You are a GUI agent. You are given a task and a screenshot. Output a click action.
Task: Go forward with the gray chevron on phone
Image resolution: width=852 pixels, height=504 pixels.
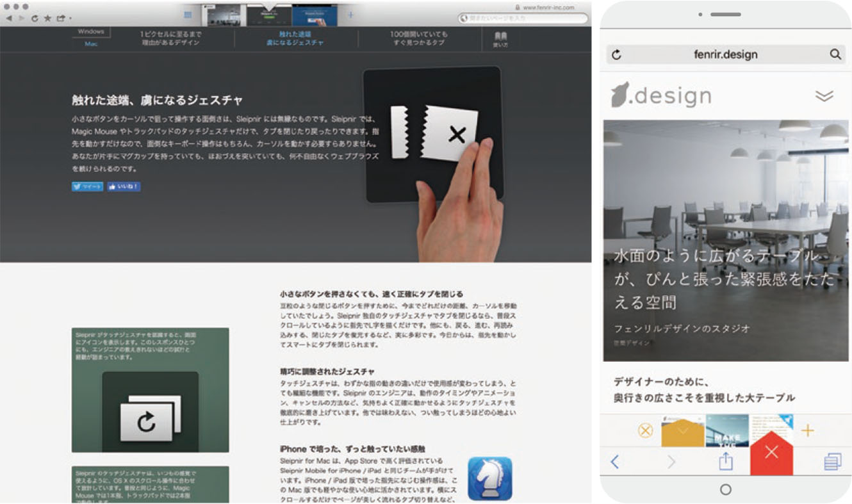pos(671,461)
